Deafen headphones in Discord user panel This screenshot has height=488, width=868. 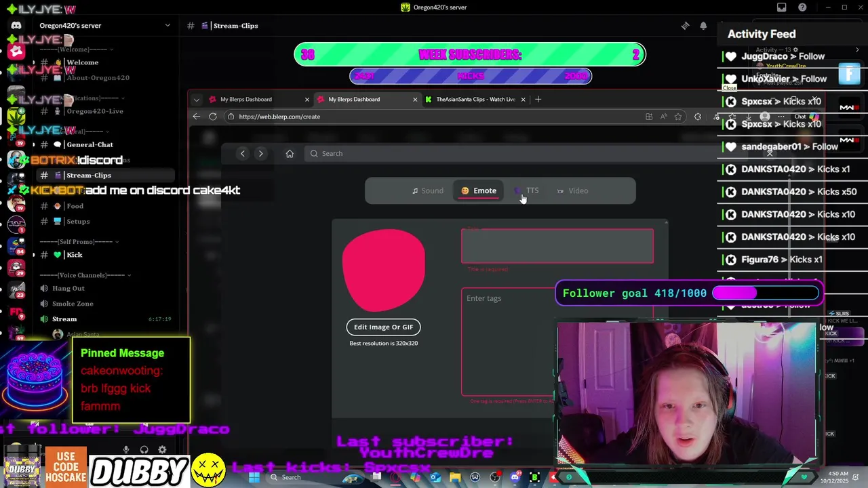(144, 450)
